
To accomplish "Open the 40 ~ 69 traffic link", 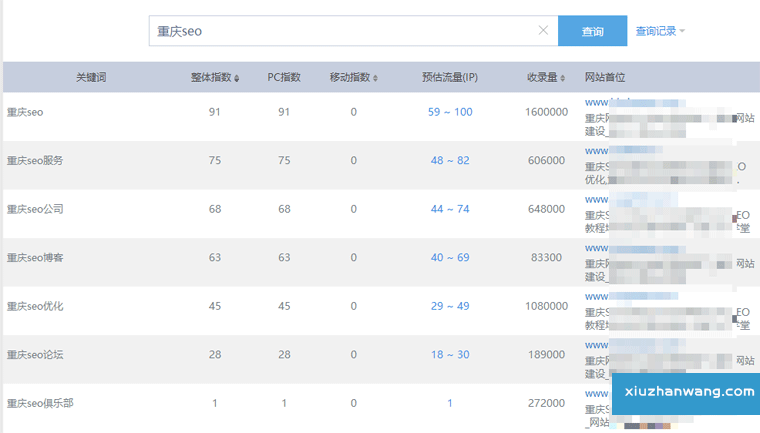I will pyautogui.click(x=450, y=258).
